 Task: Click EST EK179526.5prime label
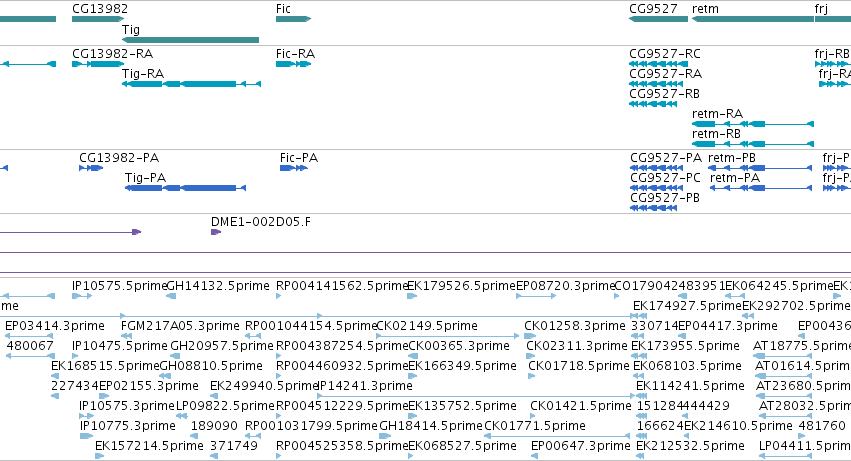461,286
